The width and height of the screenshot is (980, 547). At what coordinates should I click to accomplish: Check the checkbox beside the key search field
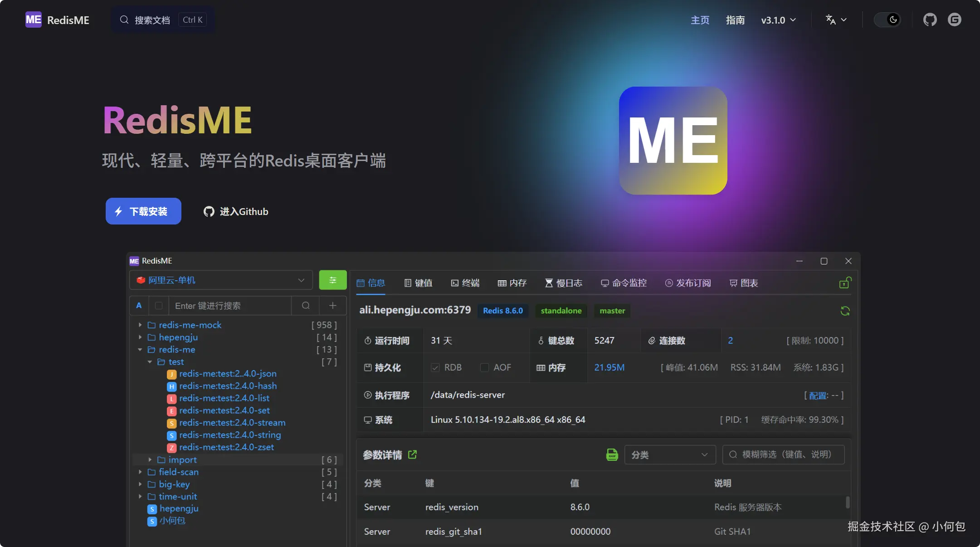coord(159,306)
